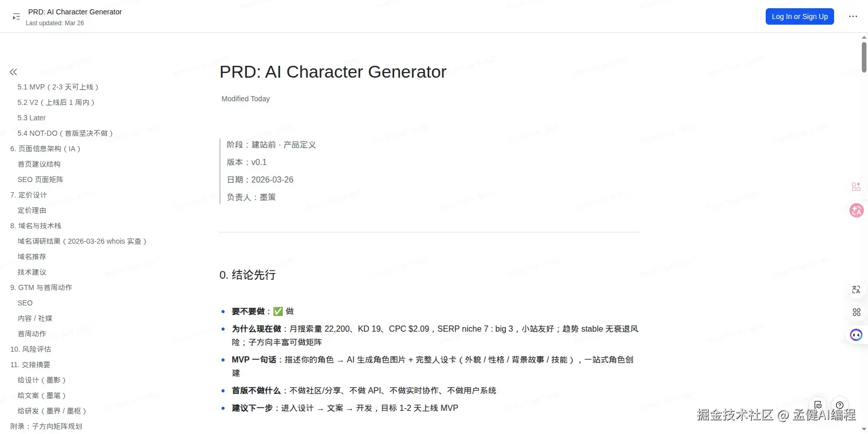Open the widgets sparkle icon on right sidebar

click(x=856, y=186)
